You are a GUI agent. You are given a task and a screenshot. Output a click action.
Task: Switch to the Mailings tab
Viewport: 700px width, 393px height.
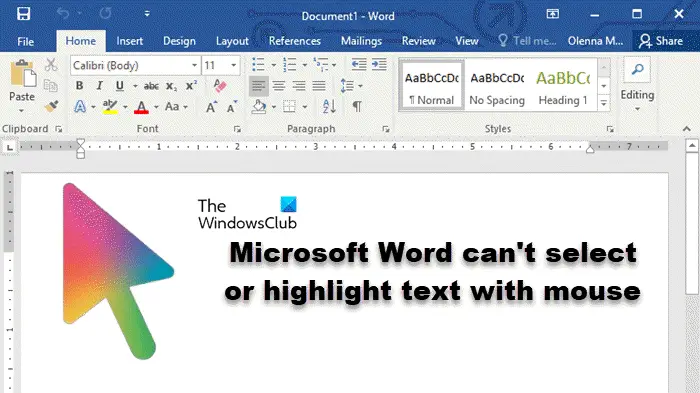tap(361, 41)
